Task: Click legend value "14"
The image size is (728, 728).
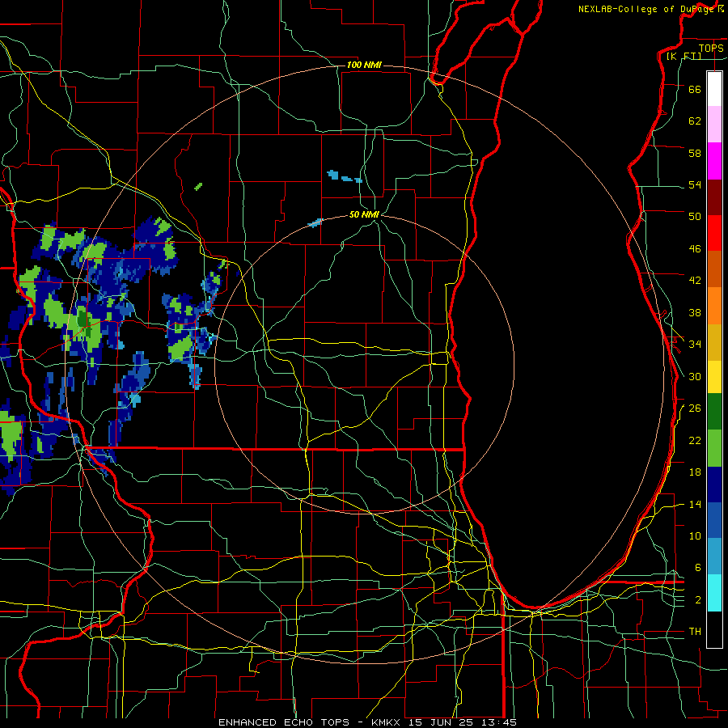Action: pyautogui.click(x=695, y=505)
